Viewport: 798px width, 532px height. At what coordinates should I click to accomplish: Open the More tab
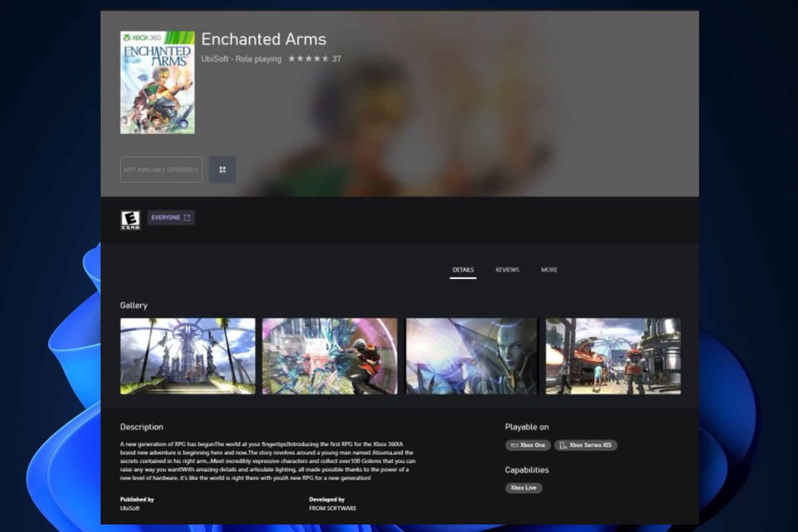pos(549,270)
